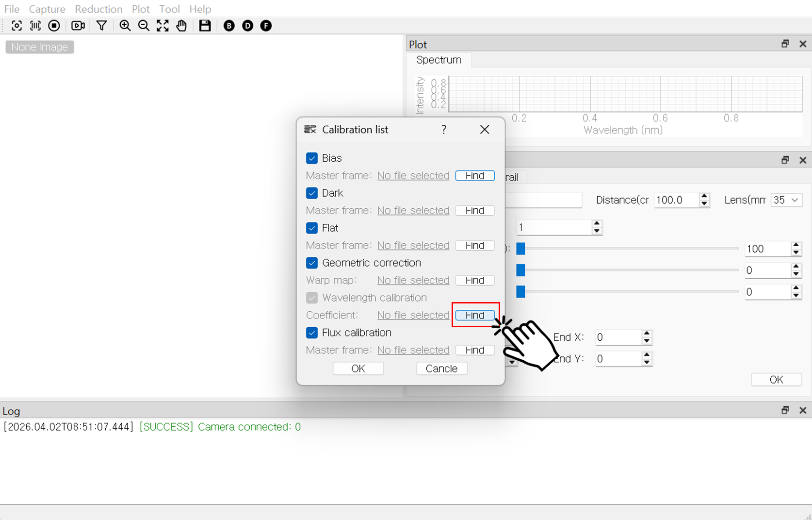The width and height of the screenshot is (812, 520).
Task: Uncheck the Bias checkbox
Action: tap(312, 158)
